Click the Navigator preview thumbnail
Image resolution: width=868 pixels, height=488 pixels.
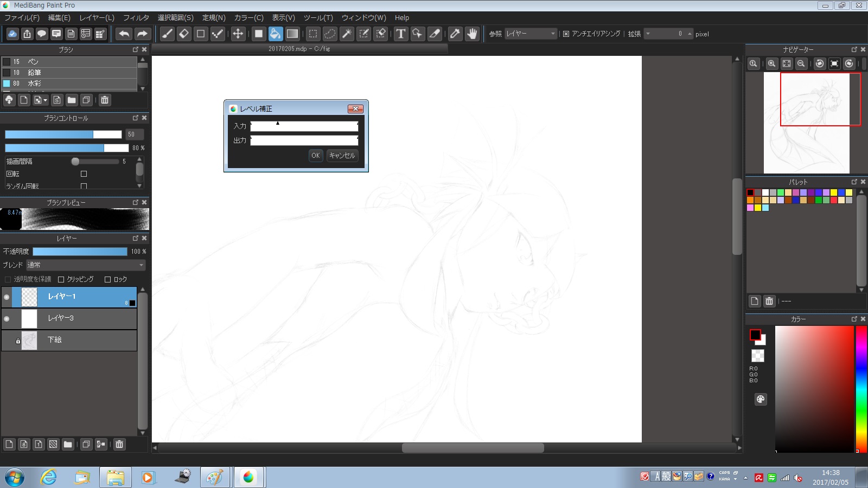pyautogui.click(x=807, y=123)
